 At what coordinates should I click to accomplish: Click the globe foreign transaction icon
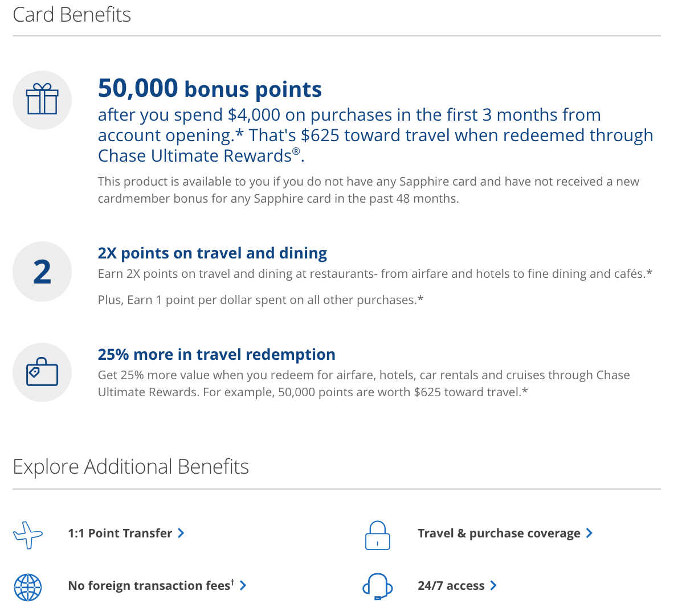click(x=28, y=587)
